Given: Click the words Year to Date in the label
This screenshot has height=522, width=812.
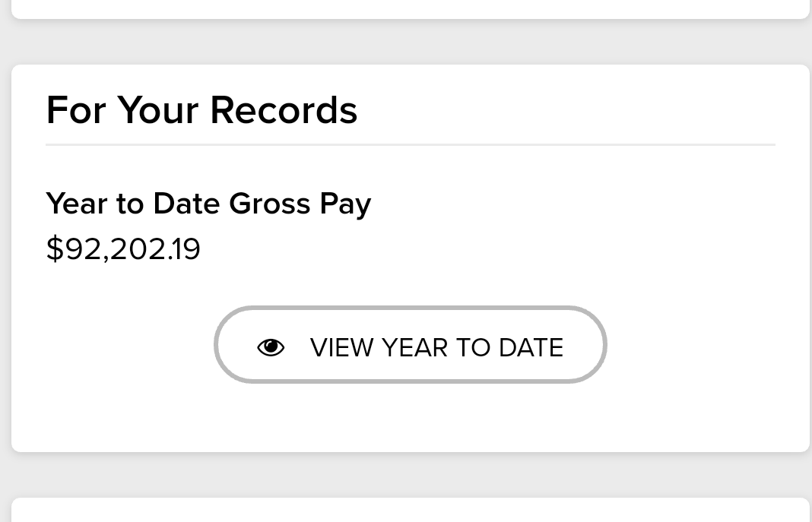Looking at the screenshot, I should pyautogui.click(x=134, y=204).
